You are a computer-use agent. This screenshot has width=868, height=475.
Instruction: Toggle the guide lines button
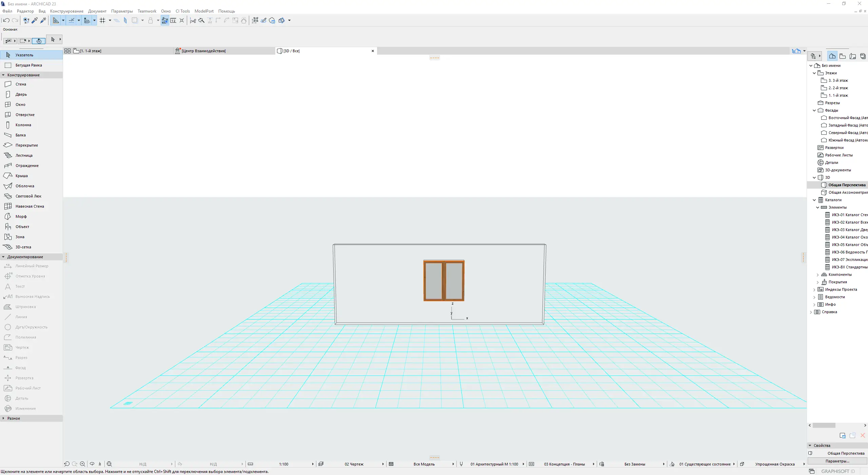coord(56,20)
